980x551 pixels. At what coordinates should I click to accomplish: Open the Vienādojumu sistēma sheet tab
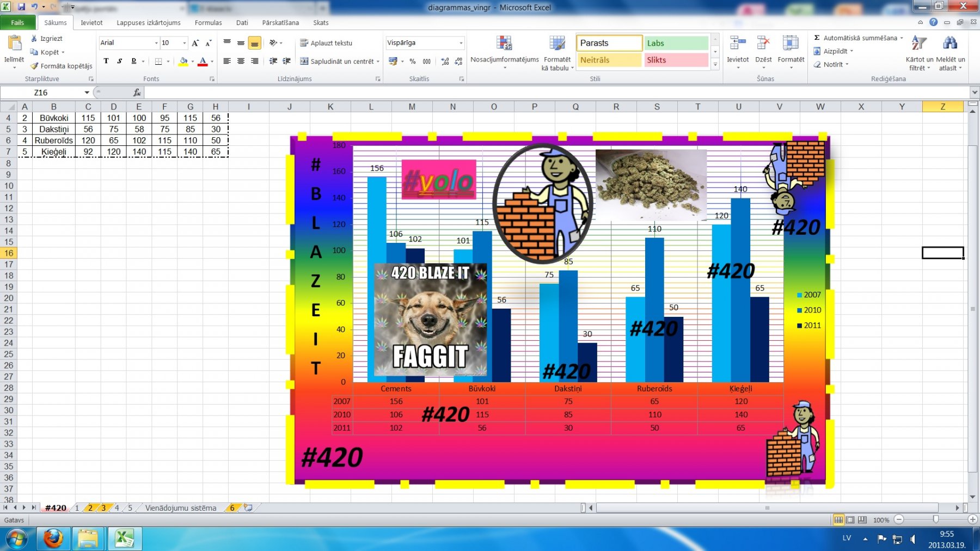(181, 508)
